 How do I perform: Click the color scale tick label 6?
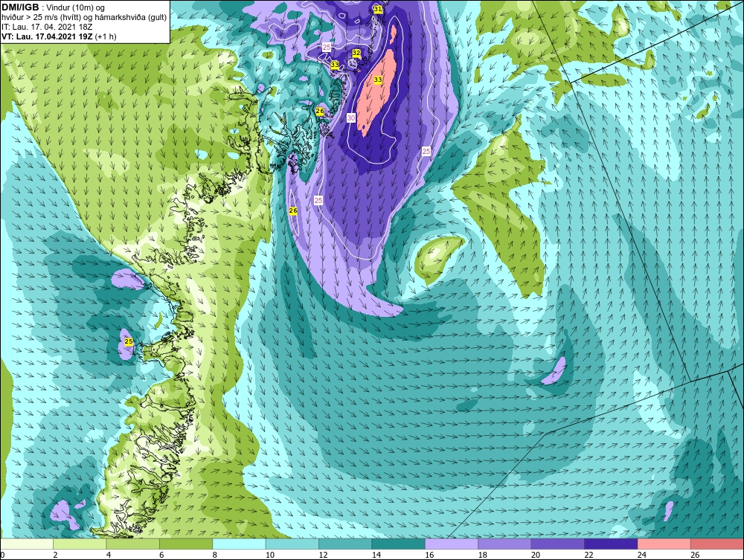pos(161,555)
